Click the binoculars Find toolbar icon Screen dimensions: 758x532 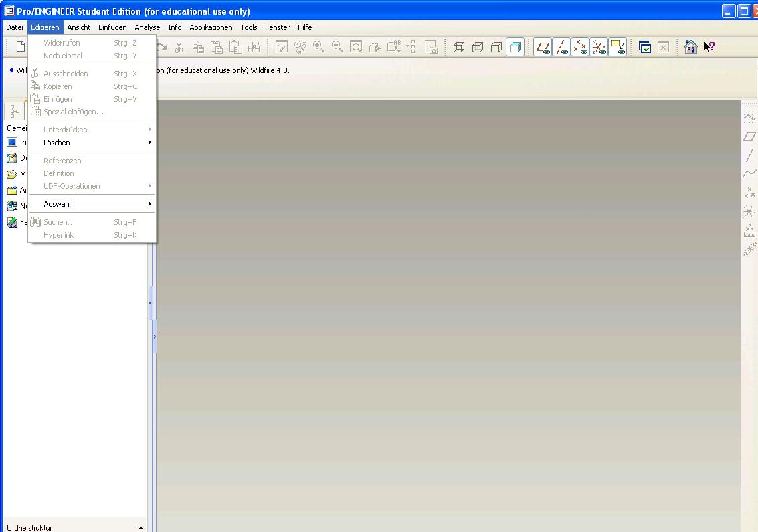point(254,47)
